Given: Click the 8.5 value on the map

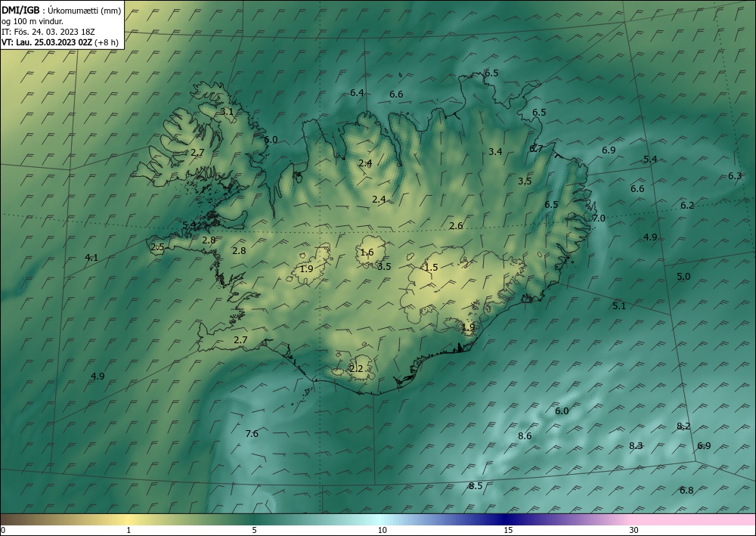Looking at the screenshot, I should coord(476,486).
